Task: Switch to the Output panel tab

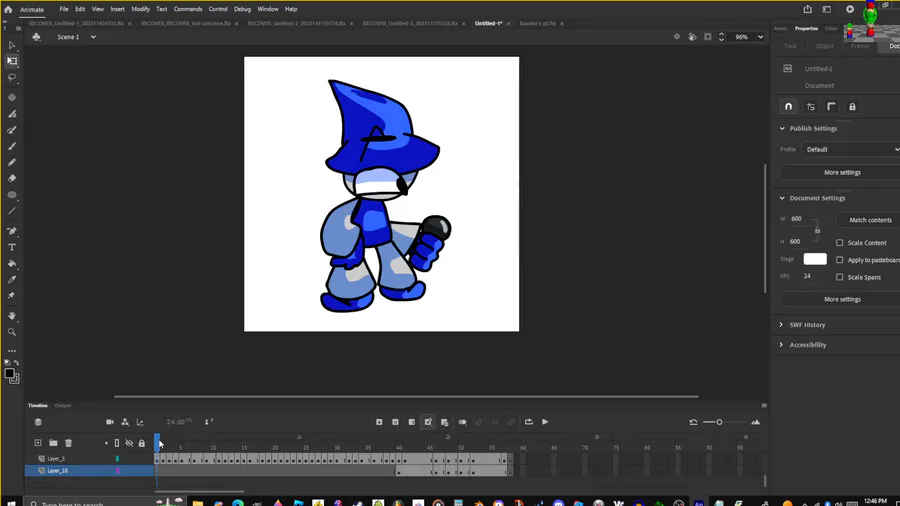Action: point(63,406)
